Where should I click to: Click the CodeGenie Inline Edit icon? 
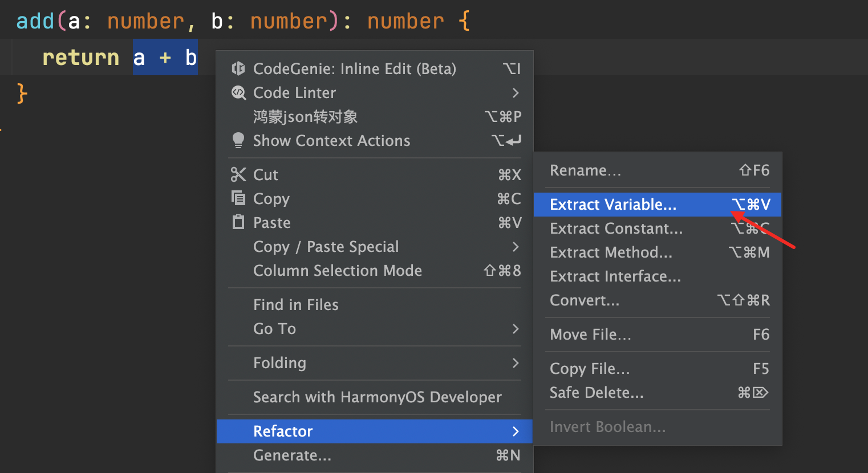point(238,69)
